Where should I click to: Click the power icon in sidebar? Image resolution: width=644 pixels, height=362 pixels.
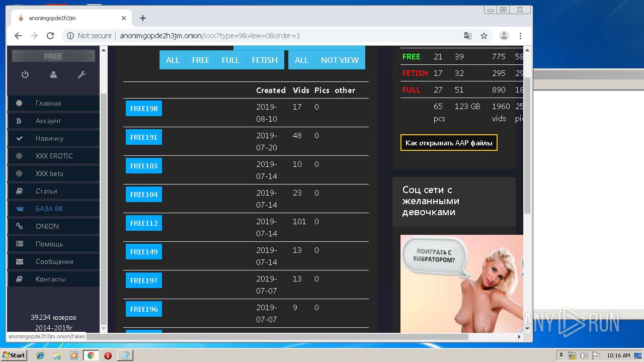pyautogui.click(x=25, y=74)
